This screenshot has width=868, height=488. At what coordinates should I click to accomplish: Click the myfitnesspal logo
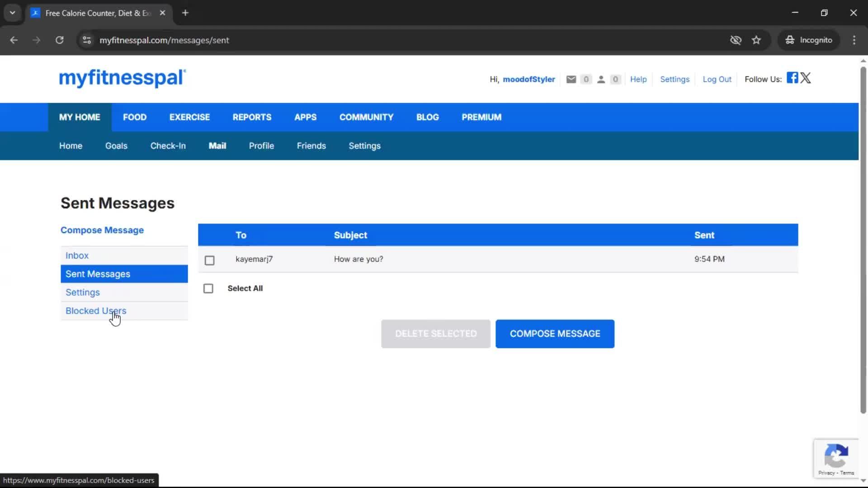[122, 78]
